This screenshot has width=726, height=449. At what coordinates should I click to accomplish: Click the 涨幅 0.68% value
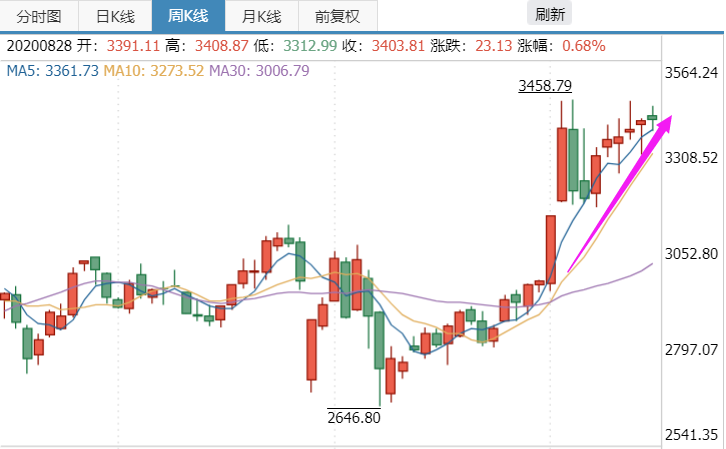click(x=584, y=46)
